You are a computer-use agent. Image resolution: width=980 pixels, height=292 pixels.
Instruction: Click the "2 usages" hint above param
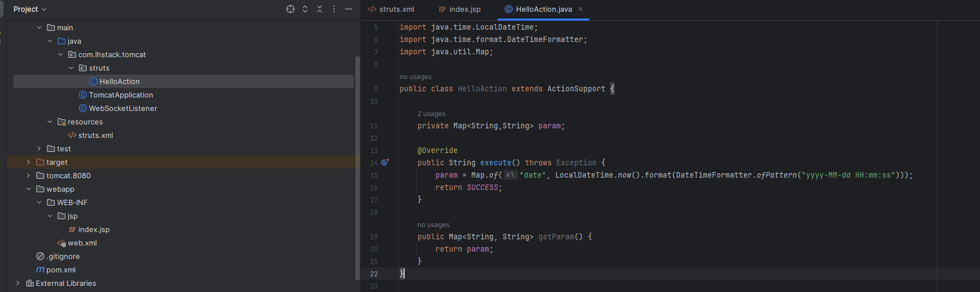click(432, 114)
